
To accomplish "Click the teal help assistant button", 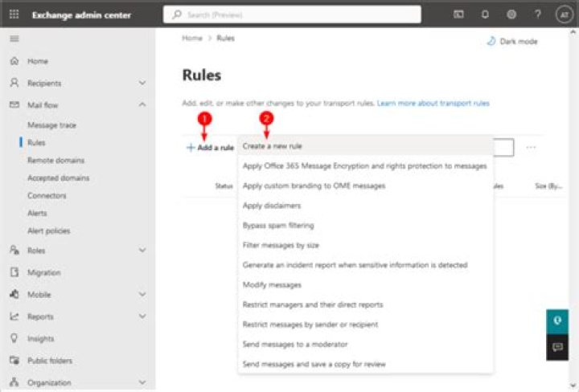I will coord(557,321).
